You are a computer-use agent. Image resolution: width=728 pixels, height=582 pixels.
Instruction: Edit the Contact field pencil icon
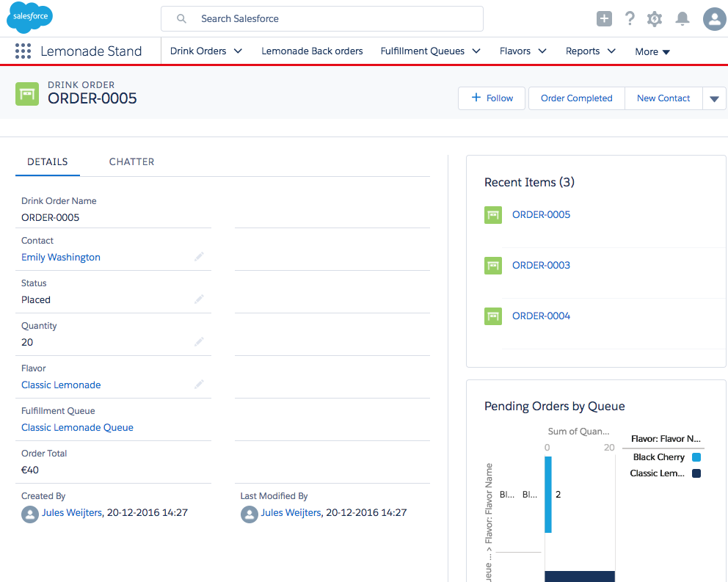[199, 257]
